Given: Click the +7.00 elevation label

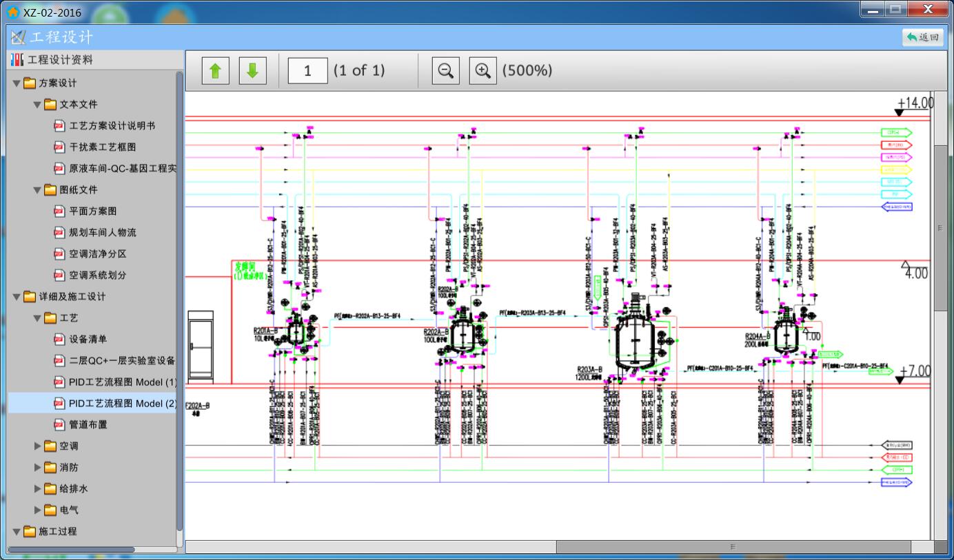Looking at the screenshot, I should coord(916,371).
